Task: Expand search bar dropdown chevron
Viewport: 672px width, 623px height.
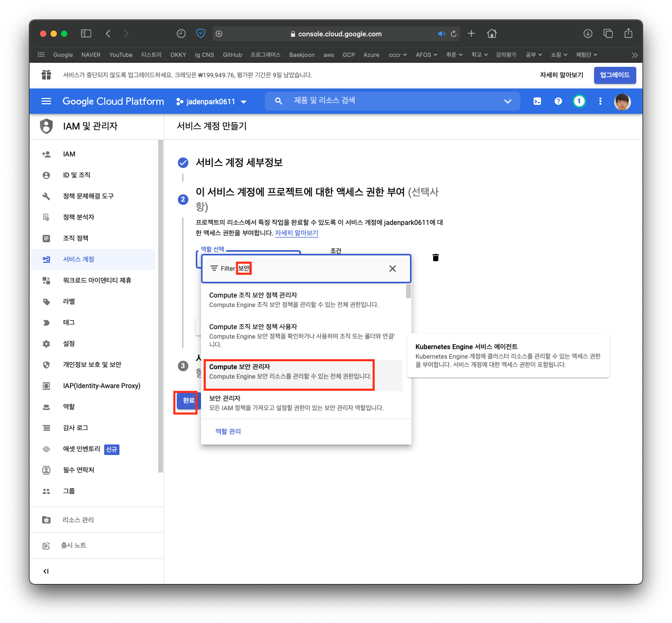Action: pos(508,101)
